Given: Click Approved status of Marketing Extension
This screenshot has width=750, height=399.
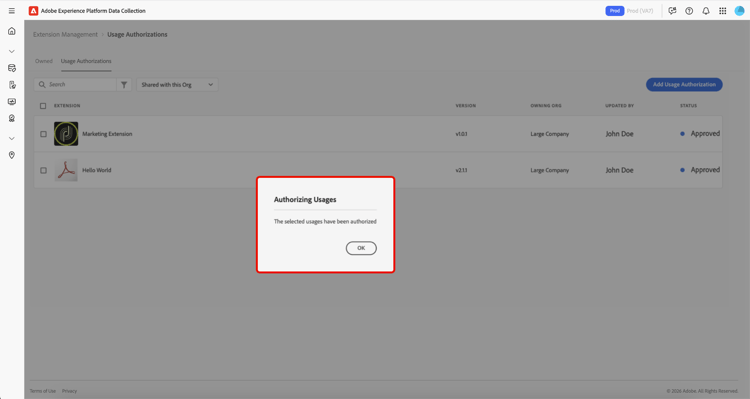Looking at the screenshot, I should pos(700,133).
